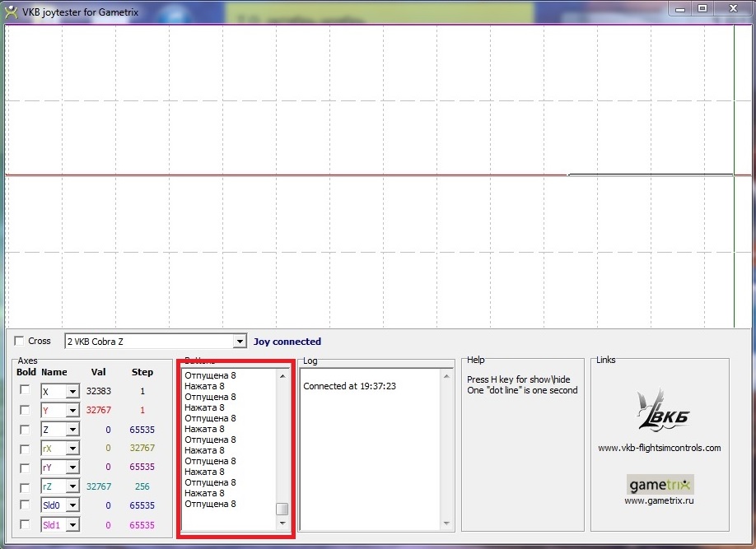
Task: Maximize the joytester window
Action: 702,8
